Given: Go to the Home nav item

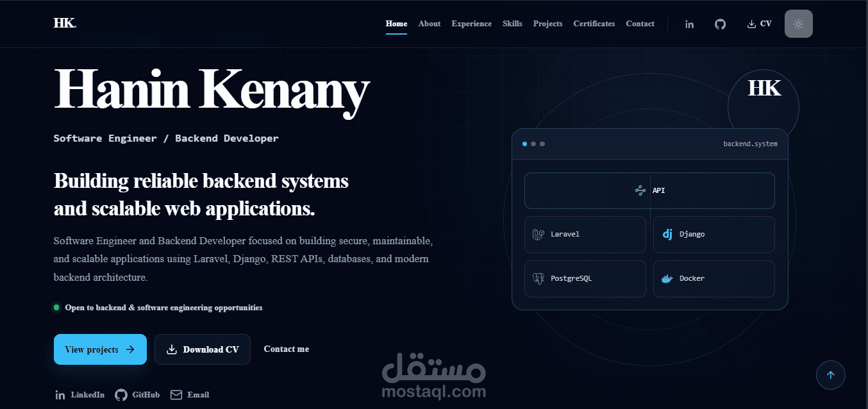Looking at the screenshot, I should point(396,24).
